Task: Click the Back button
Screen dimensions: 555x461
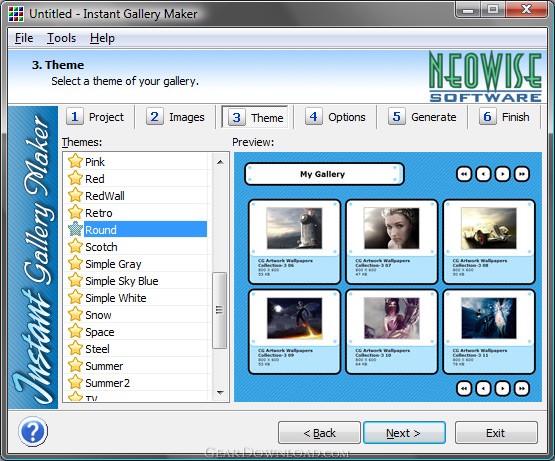Action: coord(319,433)
